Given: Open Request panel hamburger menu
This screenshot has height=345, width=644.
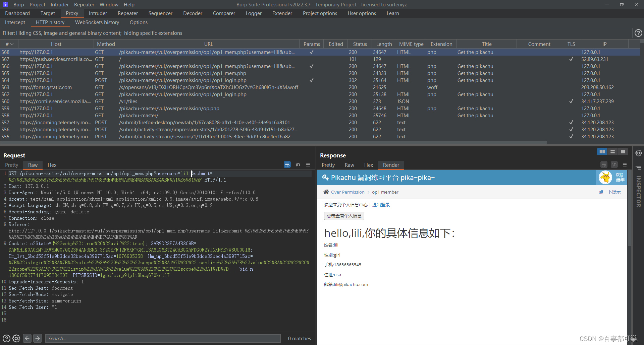Looking at the screenshot, I should coord(308,164).
